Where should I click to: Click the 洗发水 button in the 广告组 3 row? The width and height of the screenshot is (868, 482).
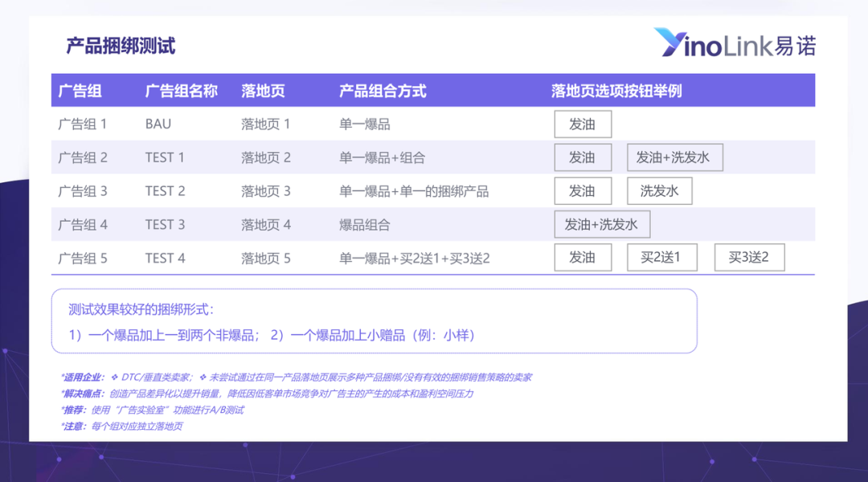pyautogui.click(x=659, y=191)
